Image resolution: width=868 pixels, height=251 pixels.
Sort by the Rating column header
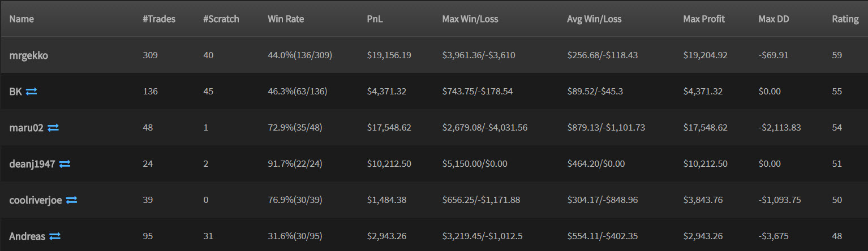[845, 19]
